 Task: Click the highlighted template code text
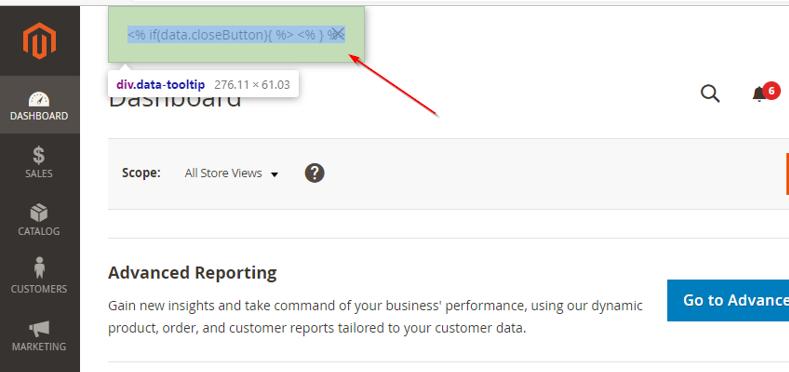236,34
